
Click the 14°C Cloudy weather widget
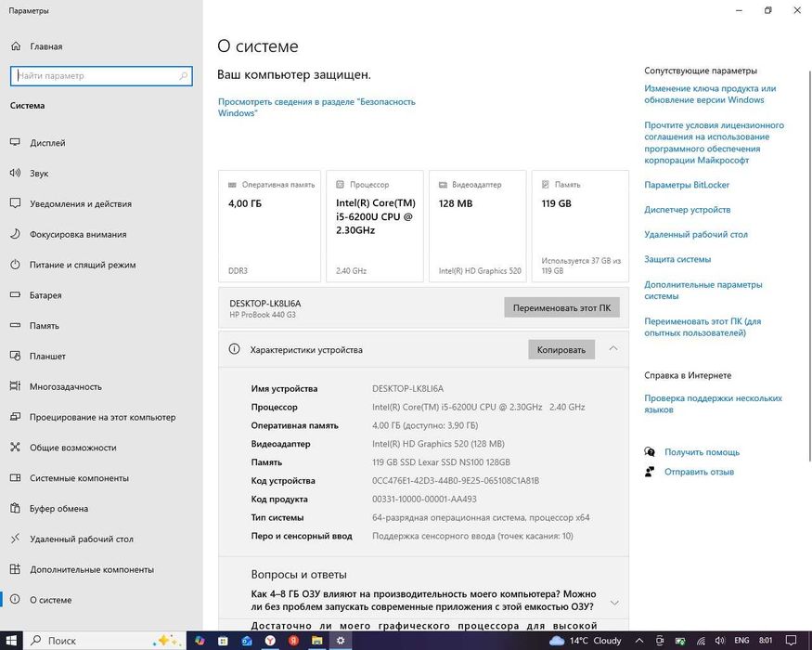click(x=586, y=641)
